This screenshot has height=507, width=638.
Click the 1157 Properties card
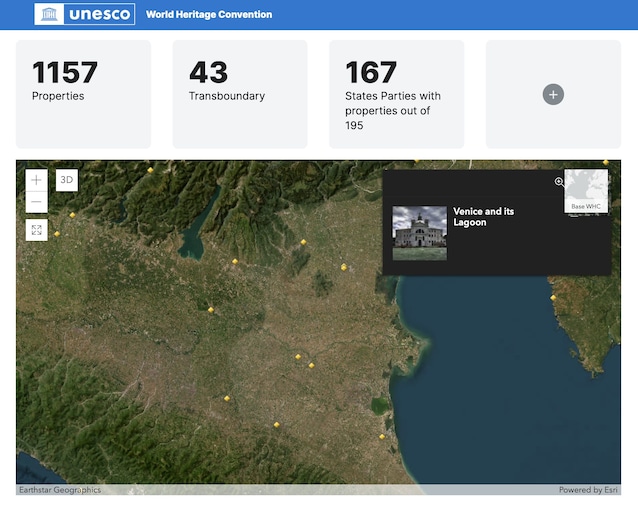click(83, 94)
